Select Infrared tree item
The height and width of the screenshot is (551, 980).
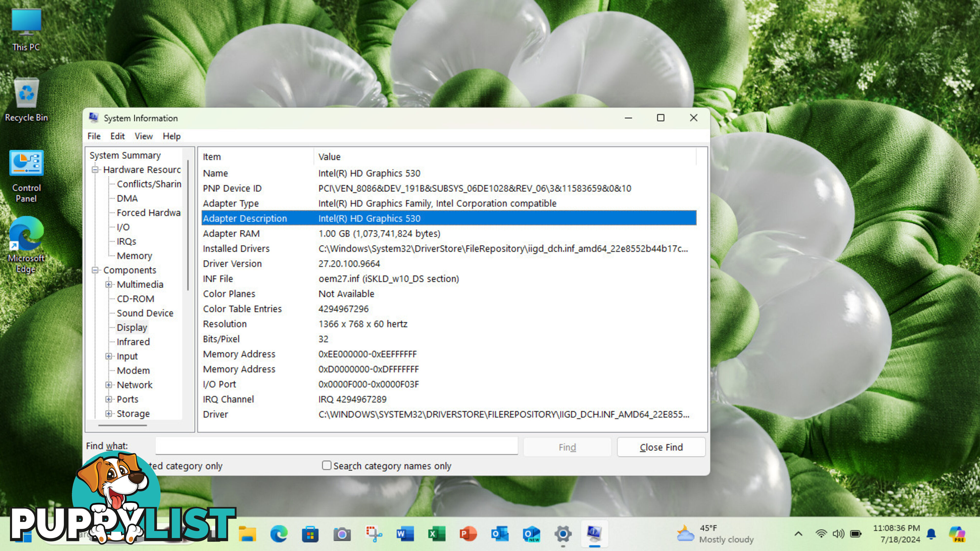(x=133, y=342)
